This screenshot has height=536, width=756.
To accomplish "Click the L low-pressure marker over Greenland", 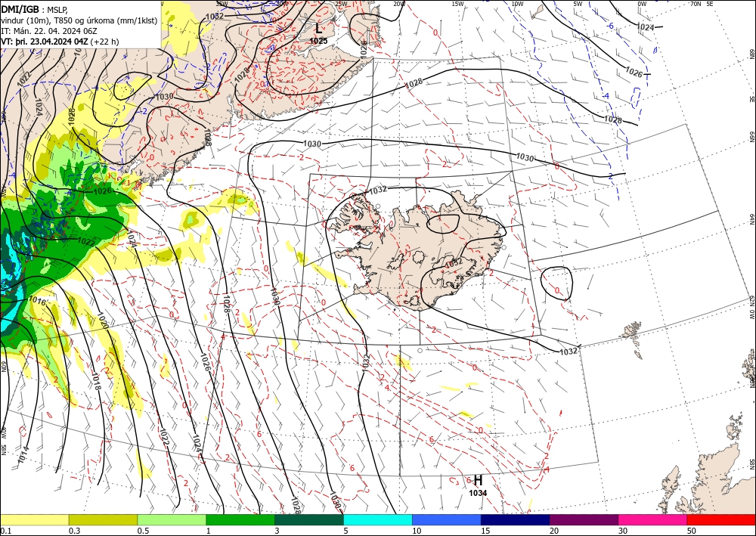I will click(x=319, y=29).
